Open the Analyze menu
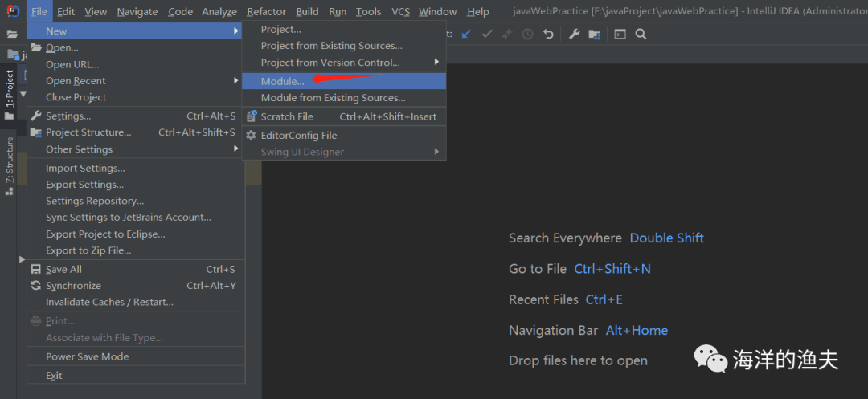The image size is (868, 399). pos(219,11)
